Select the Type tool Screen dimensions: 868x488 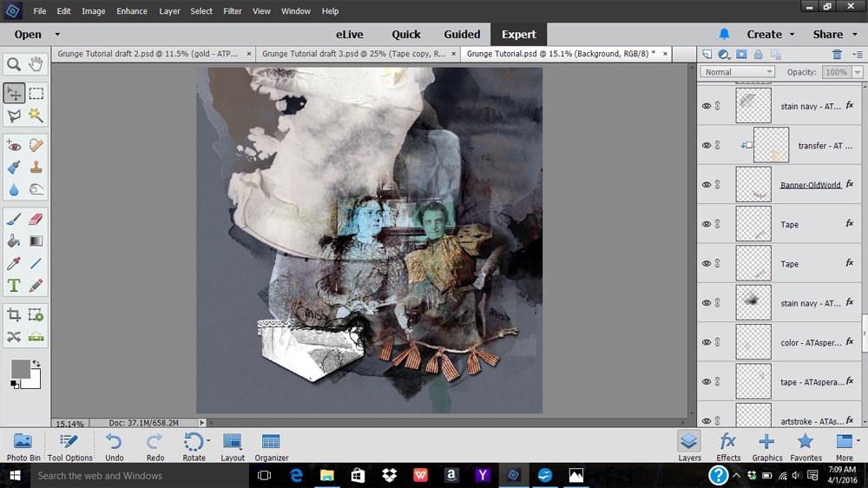tap(14, 286)
